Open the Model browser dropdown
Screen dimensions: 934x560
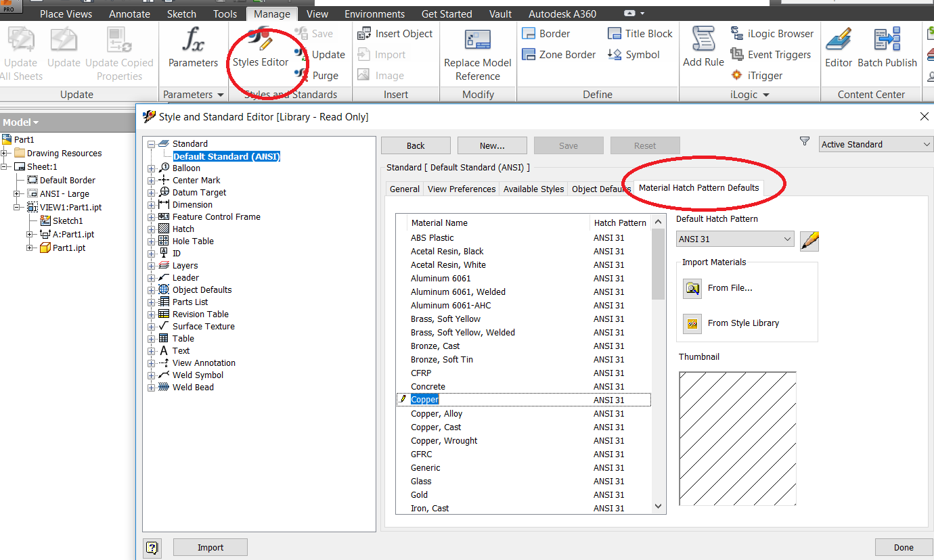pyautogui.click(x=35, y=122)
